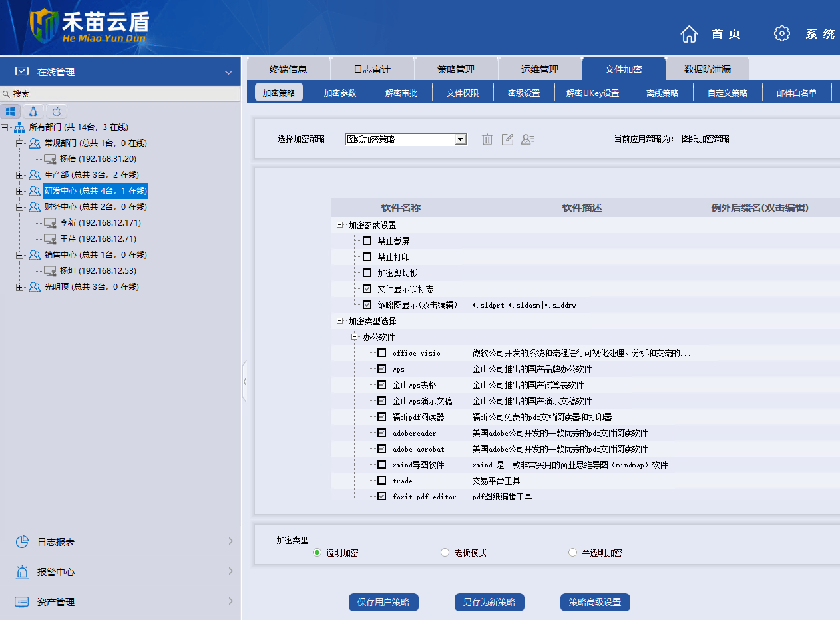
Task: Switch to the 数据防泄漏 tab
Action: pos(707,69)
